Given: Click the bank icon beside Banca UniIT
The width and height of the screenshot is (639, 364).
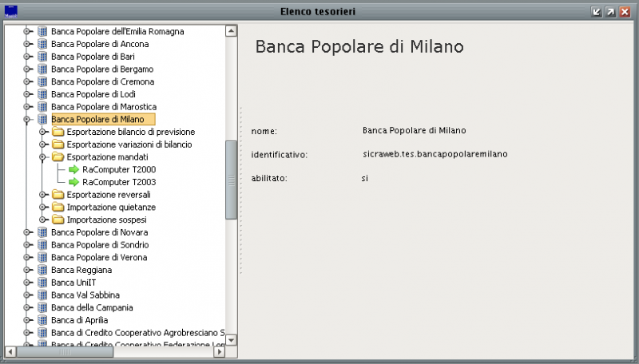Looking at the screenshot, I should pyautogui.click(x=42, y=283).
